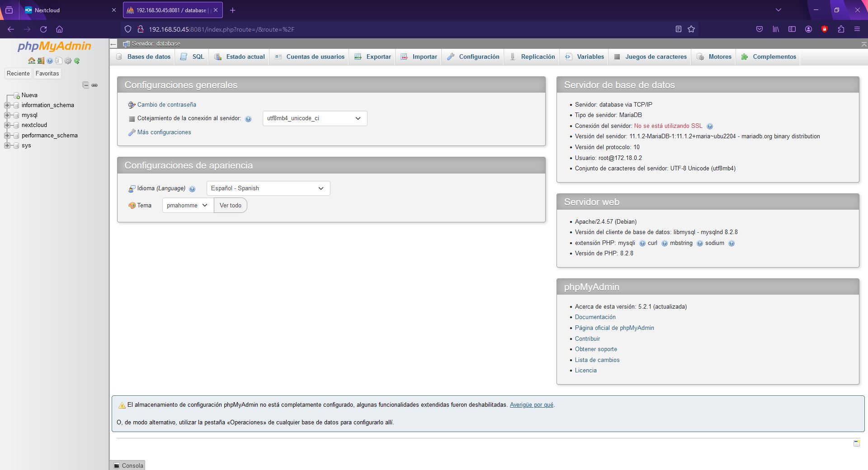The width and height of the screenshot is (868, 470).
Task: Expand the mysql database node
Action: click(7, 115)
